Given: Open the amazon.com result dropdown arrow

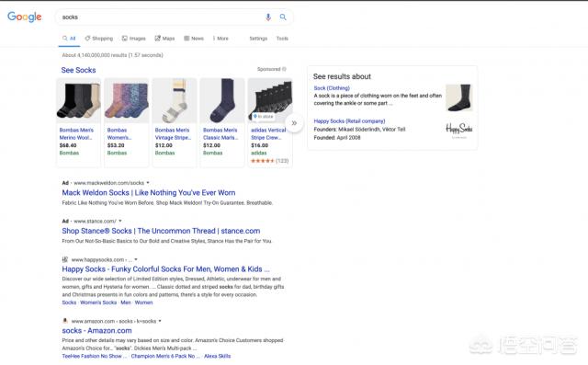Looking at the screenshot, I should (160, 321).
